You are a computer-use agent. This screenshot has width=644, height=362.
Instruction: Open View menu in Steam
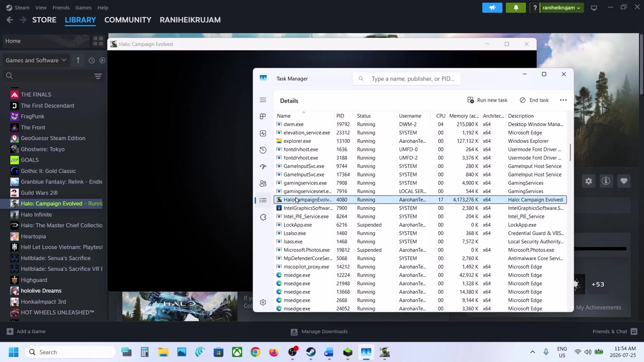pyautogui.click(x=41, y=8)
